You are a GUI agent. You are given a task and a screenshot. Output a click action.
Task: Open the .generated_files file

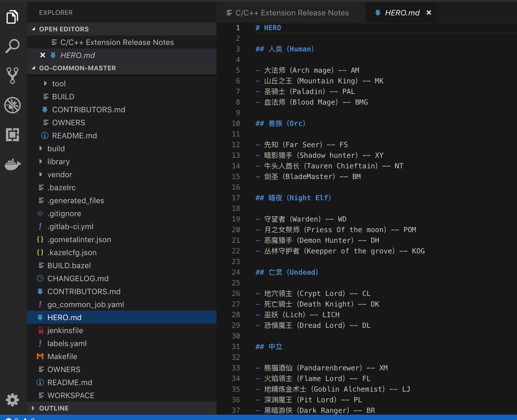(x=122, y=201)
